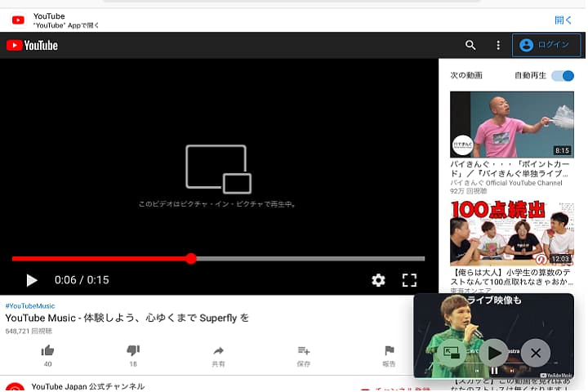
Task: Share the video using 共有 icon
Action: (x=218, y=350)
